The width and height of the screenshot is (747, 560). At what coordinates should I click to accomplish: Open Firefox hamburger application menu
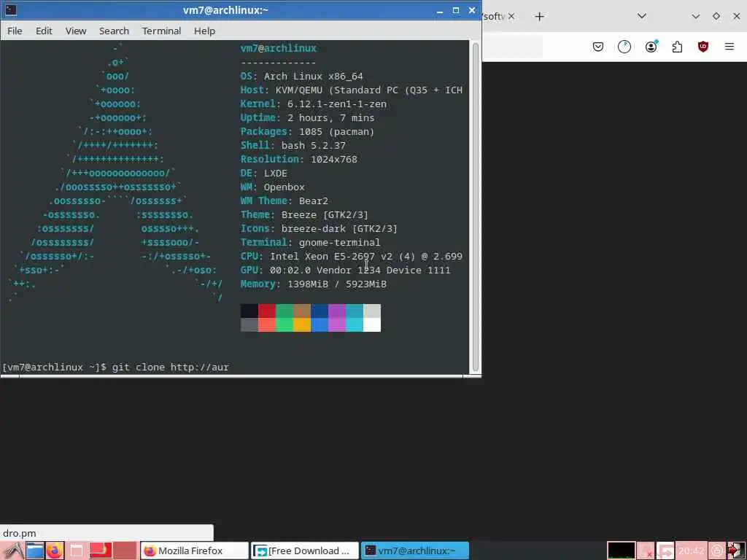click(729, 46)
